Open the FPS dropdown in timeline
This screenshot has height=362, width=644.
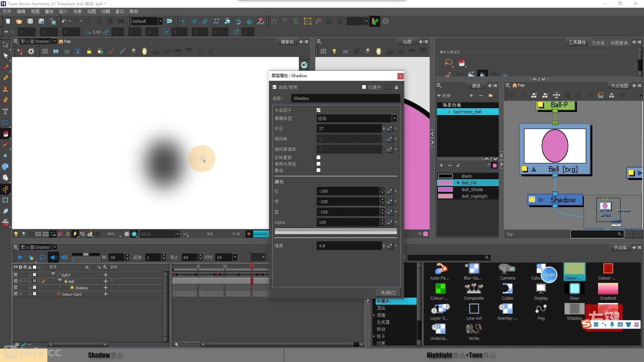[x=235, y=257]
